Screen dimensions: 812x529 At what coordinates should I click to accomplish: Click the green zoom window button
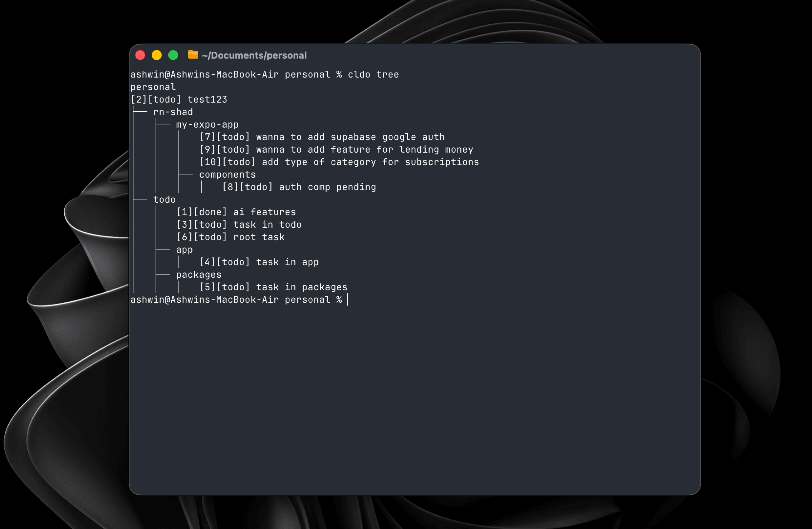click(x=173, y=55)
